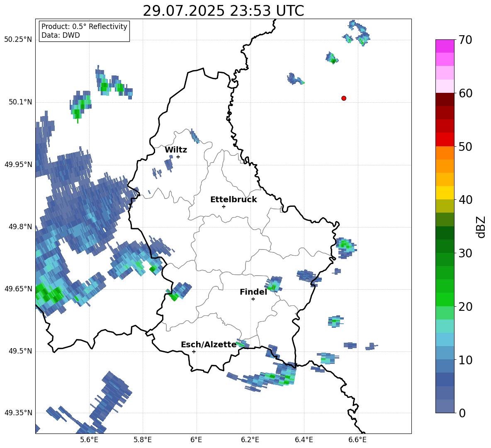491x448 pixels.
Task: Click the 20 tick on the colorbar
Action: click(465, 307)
